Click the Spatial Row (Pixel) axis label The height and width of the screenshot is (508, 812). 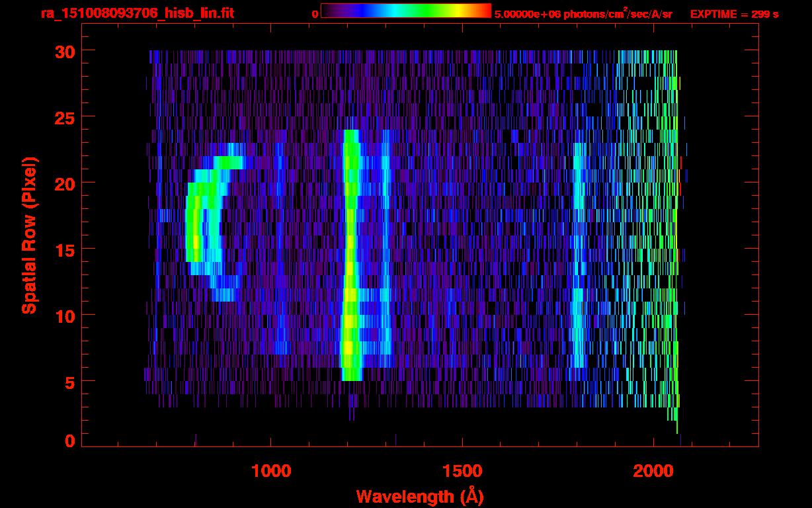tap(28, 235)
